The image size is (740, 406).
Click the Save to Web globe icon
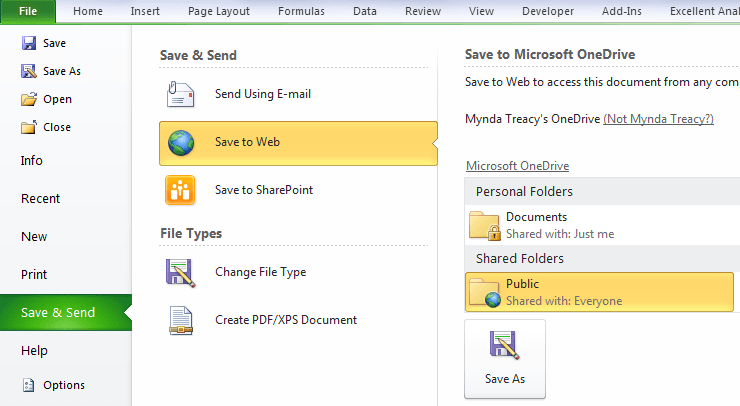pyautogui.click(x=181, y=143)
